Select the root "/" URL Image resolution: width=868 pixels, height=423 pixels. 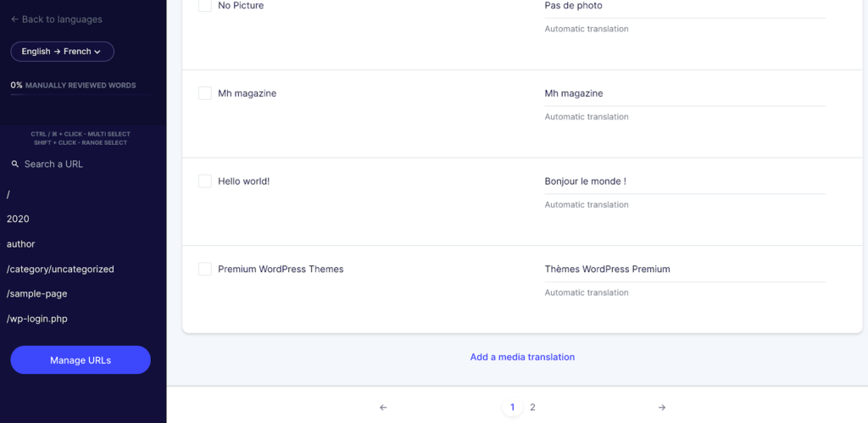tap(8, 194)
